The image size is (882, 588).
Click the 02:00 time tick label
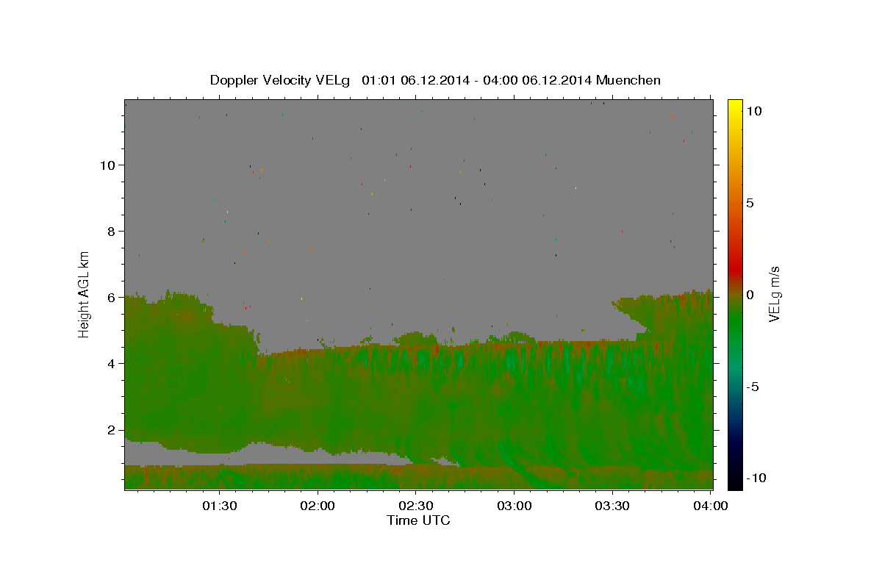(x=318, y=506)
